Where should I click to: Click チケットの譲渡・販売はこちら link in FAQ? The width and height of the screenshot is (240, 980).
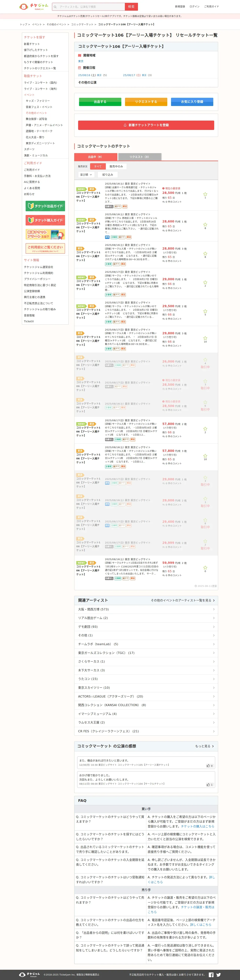tap(181, 909)
